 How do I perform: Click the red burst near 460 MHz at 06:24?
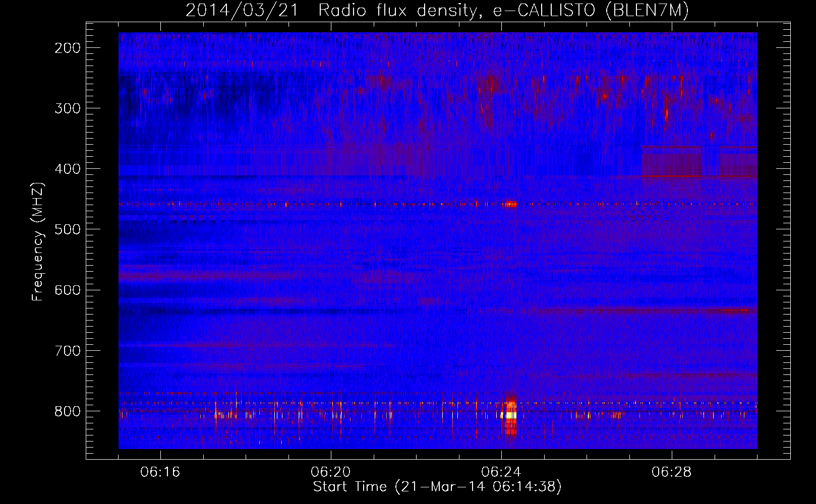point(509,204)
